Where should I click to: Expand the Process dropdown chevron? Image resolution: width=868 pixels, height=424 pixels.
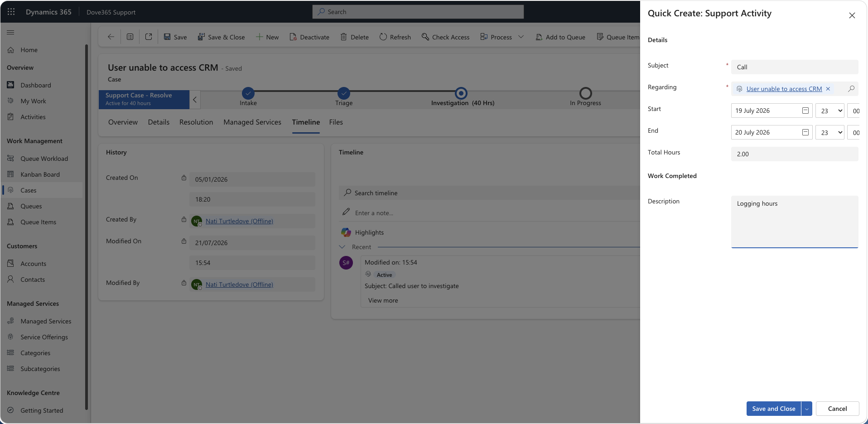tap(521, 37)
